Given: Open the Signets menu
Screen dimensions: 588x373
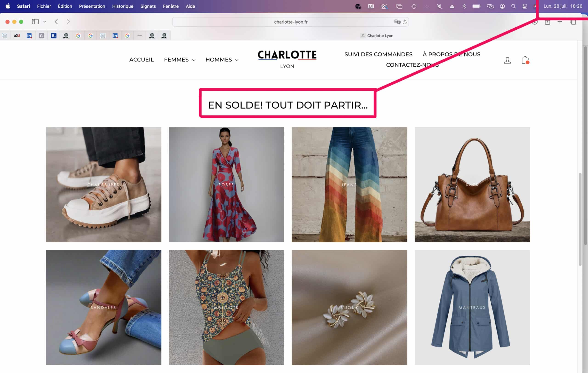Looking at the screenshot, I should (148, 6).
